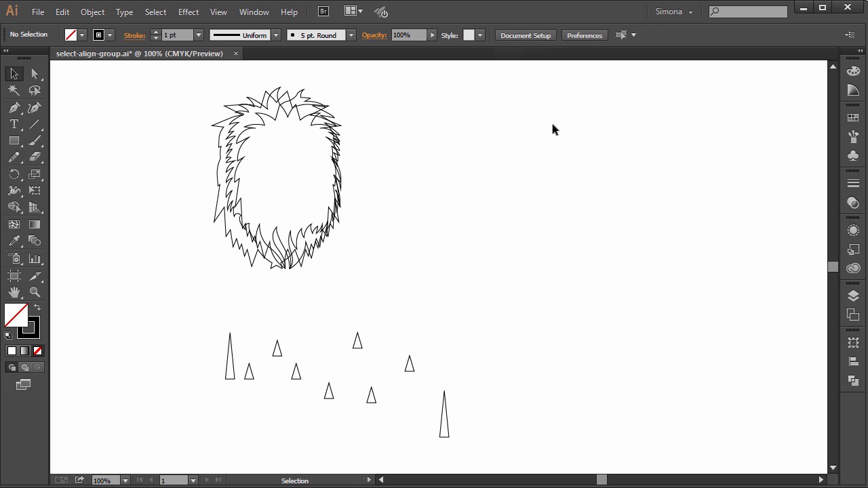The width and height of the screenshot is (868, 488).
Task: Click the Document Setup button
Action: (x=526, y=35)
